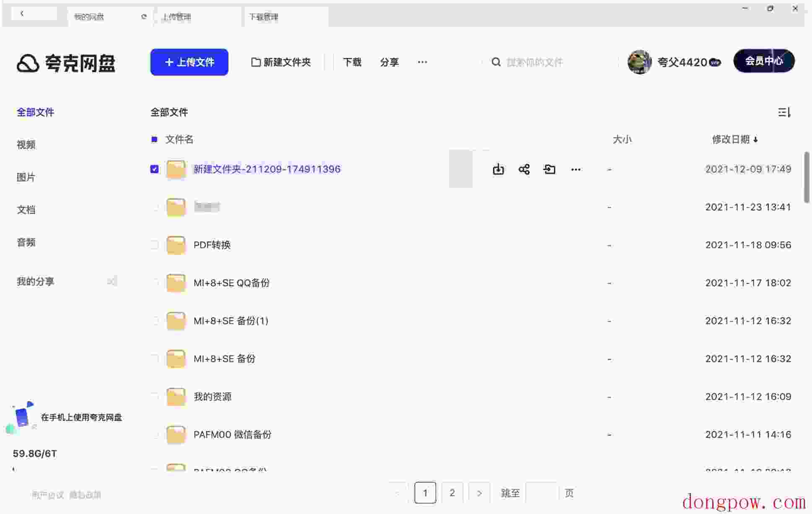Switch to the first cloud drive tab
Image resolution: width=812 pixels, height=514 pixels.
tap(110, 17)
